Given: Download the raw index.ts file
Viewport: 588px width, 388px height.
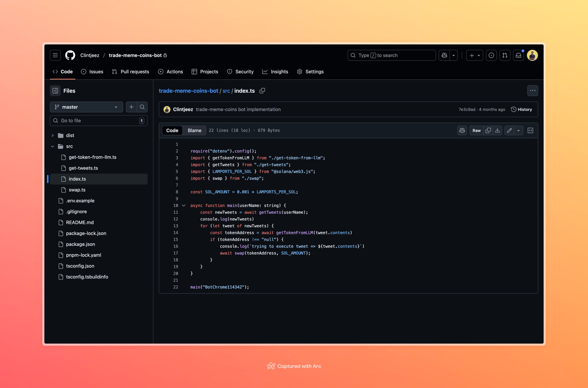Looking at the screenshot, I should coord(497,130).
